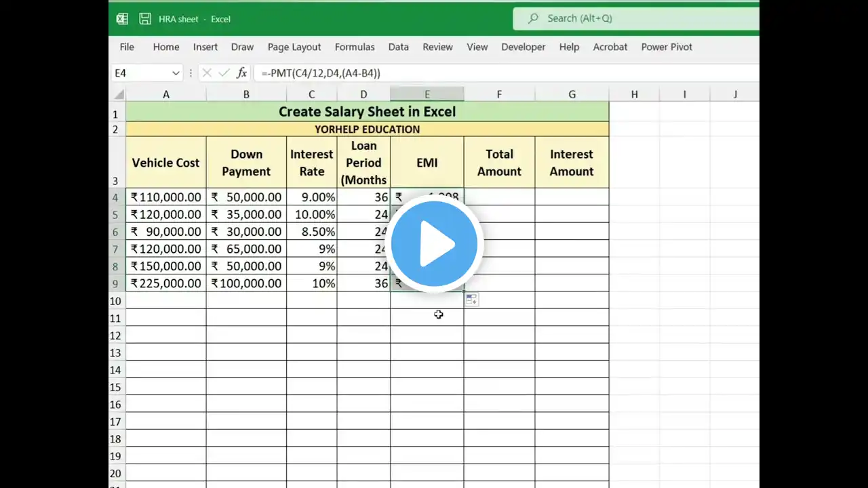Select the 'YORHELP EDUCATION' cell
The width and height of the screenshot is (868, 488).
pos(367,129)
